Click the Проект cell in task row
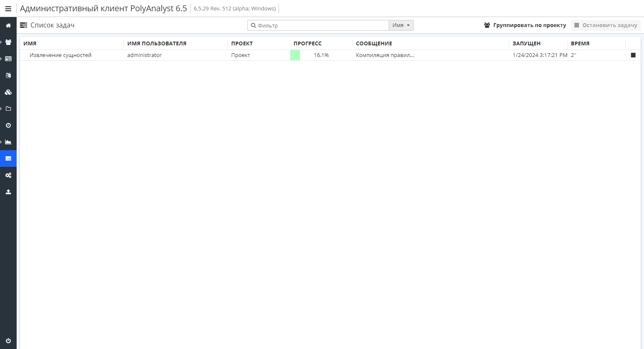 pos(240,55)
